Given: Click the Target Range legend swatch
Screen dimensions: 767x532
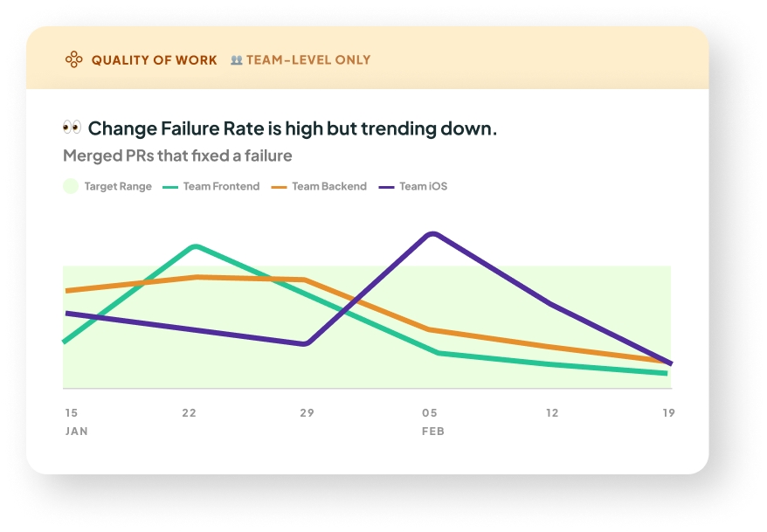Looking at the screenshot, I should [71, 186].
